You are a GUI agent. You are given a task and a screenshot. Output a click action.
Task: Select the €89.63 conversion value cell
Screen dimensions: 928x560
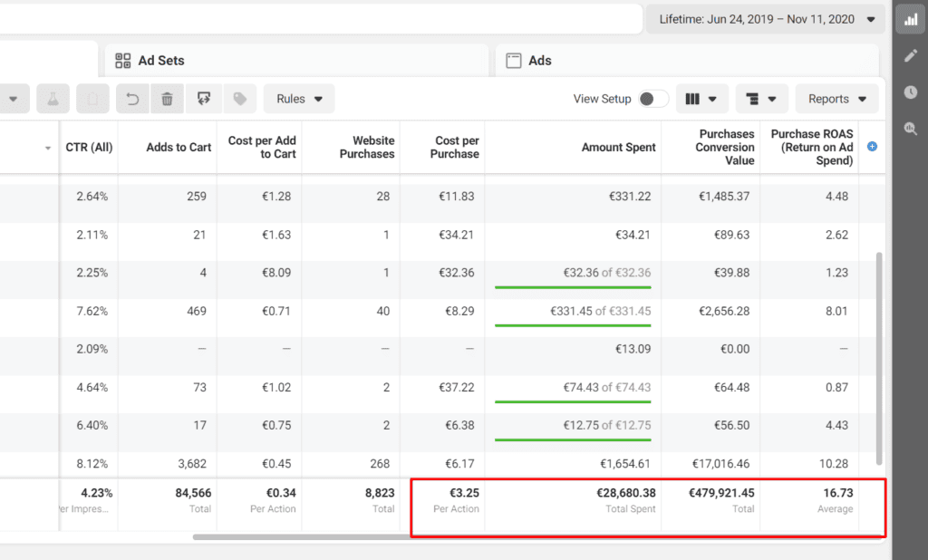click(731, 235)
